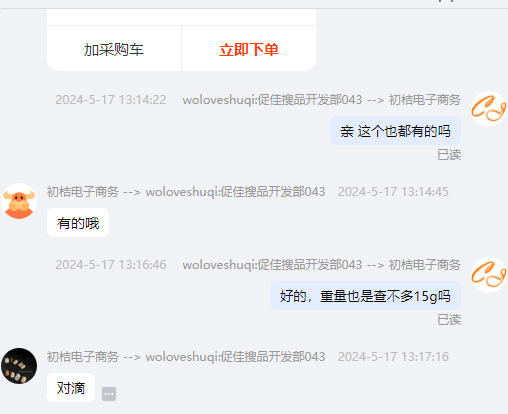The height and width of the screenshot is (414, 508).
Task: Click the 已读 status under the 15g message
Action: click(449, 320)
